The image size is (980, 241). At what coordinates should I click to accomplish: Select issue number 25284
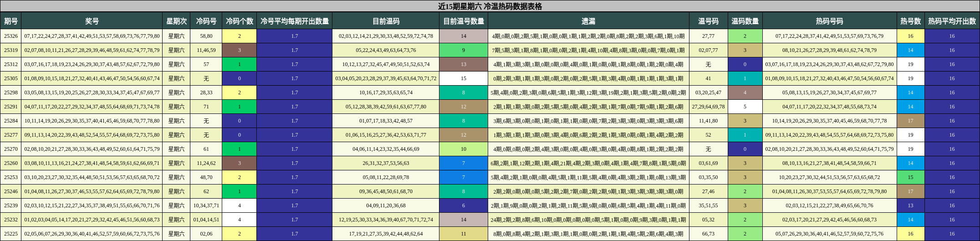pyautogui.click(x=11, y=121)
